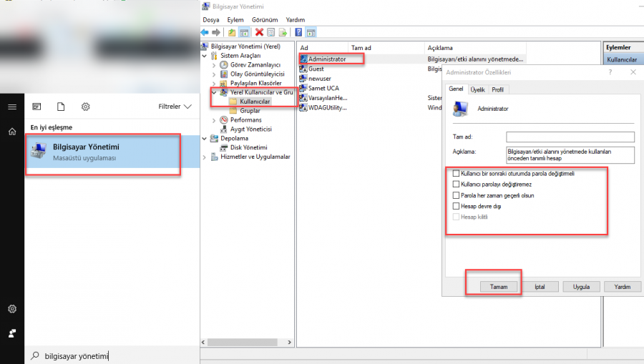
Task: Click the dialog's question mark help button
Action: 610,72
